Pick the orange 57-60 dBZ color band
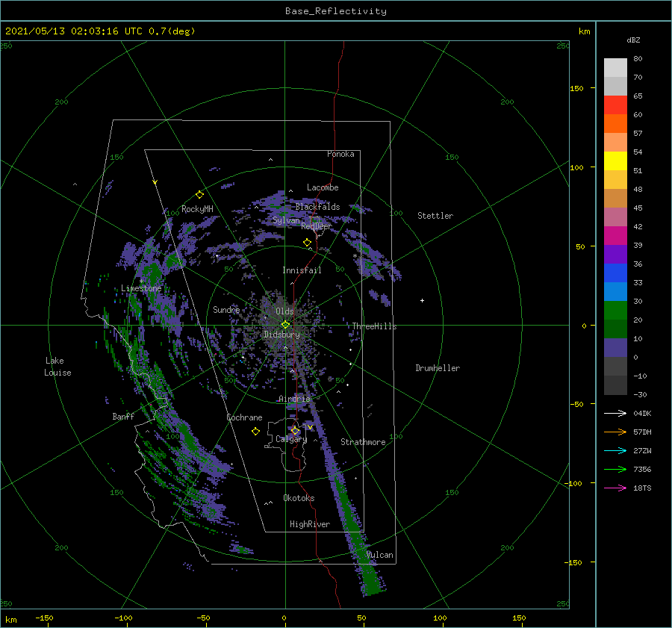Screen dimensions: 672x628 615,124
